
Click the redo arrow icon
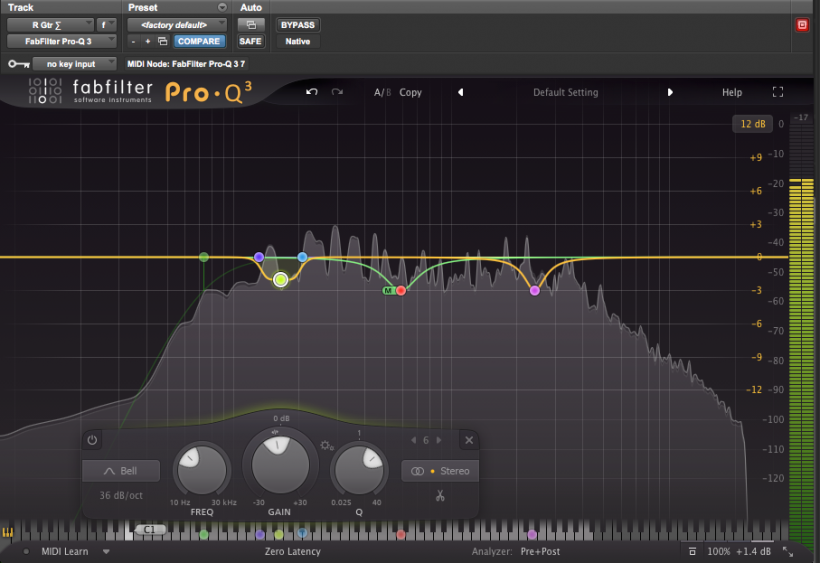(337, 92)
